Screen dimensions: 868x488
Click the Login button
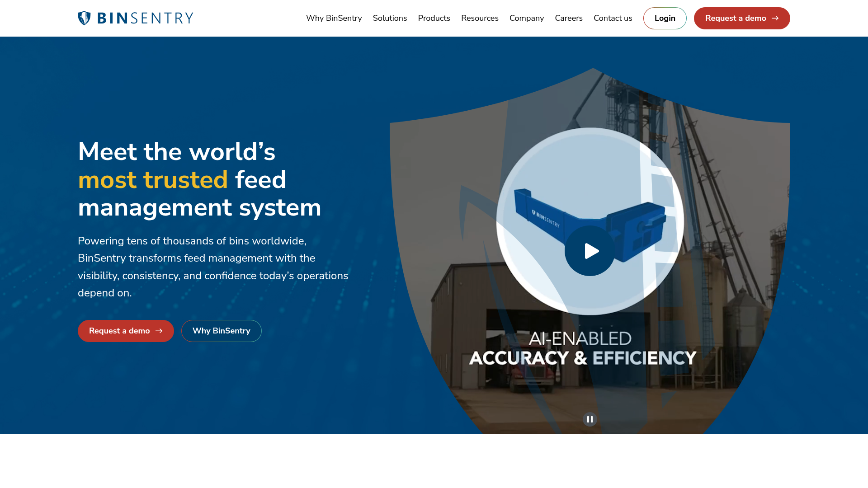665,18
